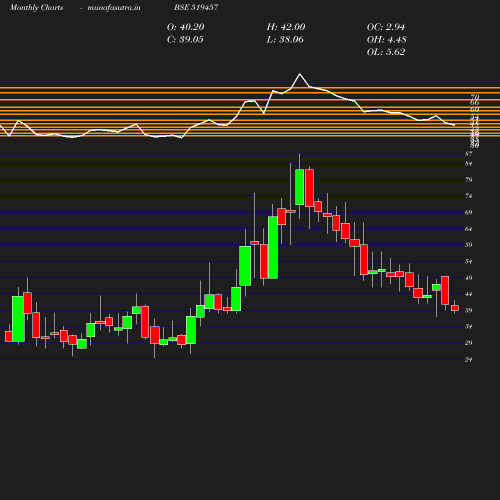Image resolution: width=500 pixels, height=500 pixels.
Task: Click the 34 price axis label
Action: click(x=468, y=326)
